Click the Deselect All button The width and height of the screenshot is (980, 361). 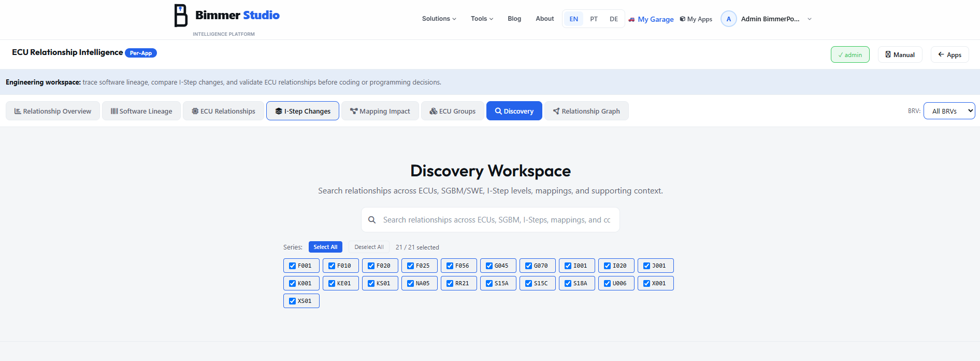pos(369,247)
